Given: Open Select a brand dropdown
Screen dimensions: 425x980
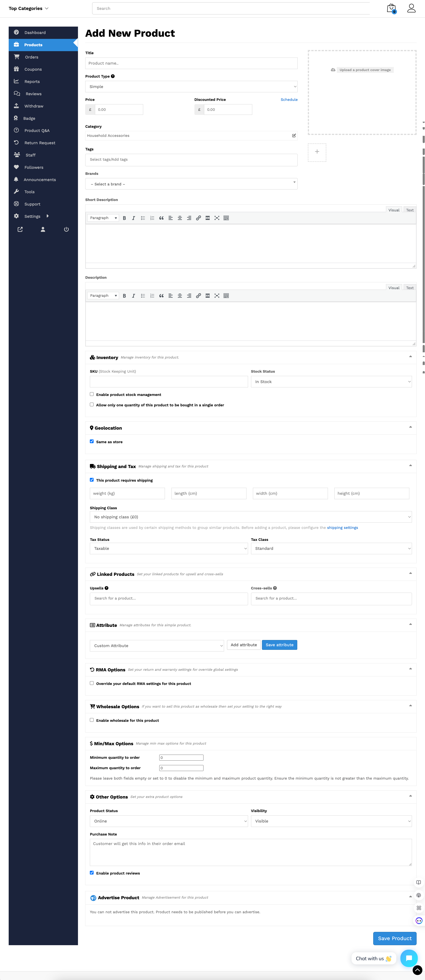Looking at the screenshot, I should tap(191, 184).
